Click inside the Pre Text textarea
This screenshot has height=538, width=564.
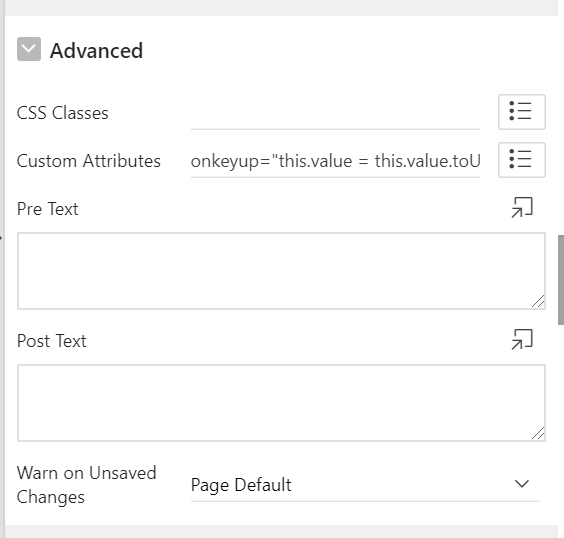(281, 271)
